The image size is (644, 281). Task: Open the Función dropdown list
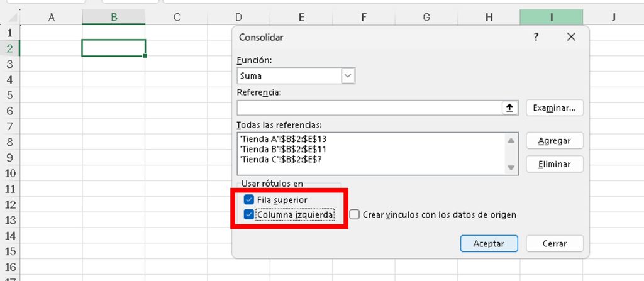click(348, 75)
